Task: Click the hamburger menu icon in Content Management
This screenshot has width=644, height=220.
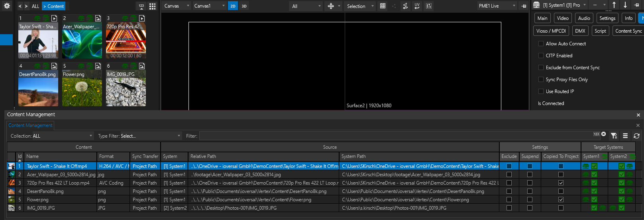Action: 625,136
